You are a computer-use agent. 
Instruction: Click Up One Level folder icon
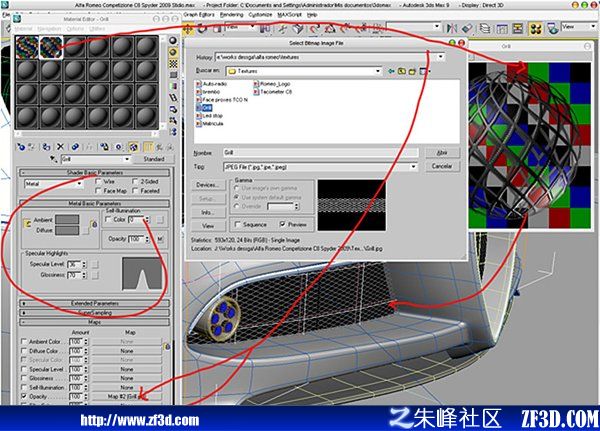coord(401,71)
